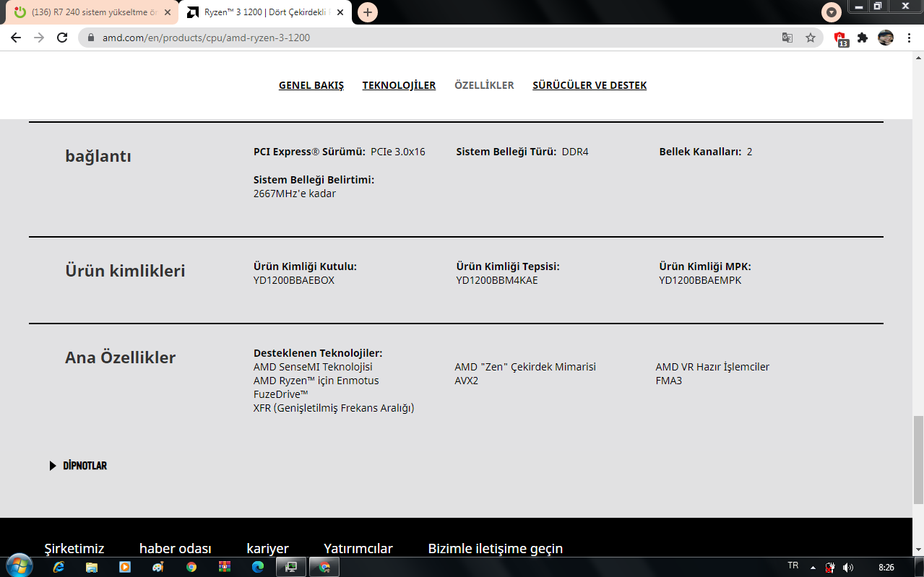Open the Extensions puzzle icon
The height and width of the screenshot is (577, 924).
coord(863,38)
